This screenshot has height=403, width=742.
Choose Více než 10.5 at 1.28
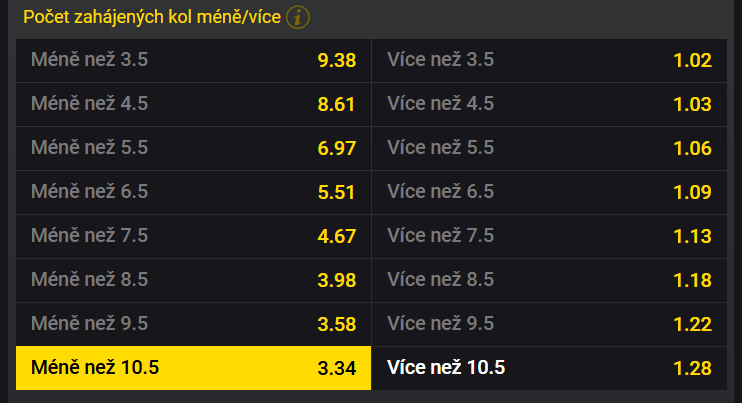(549, 368)
